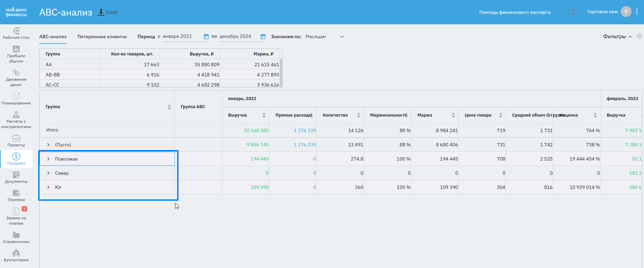Screen dimensions: 644x268
Task: Open the Проекты sidebar icon
Action: 16,141
